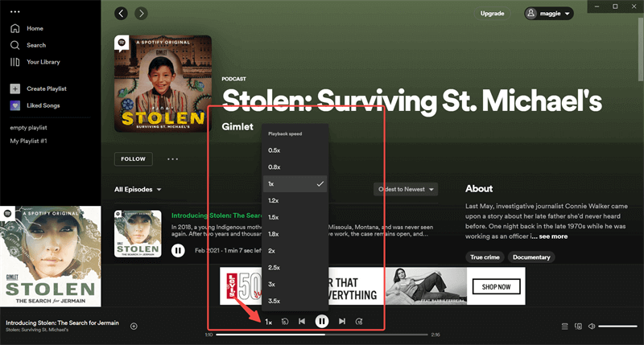This screenshot has height=345, width=644.
Task: Select 1.5x playback speed
Action: 274,217
